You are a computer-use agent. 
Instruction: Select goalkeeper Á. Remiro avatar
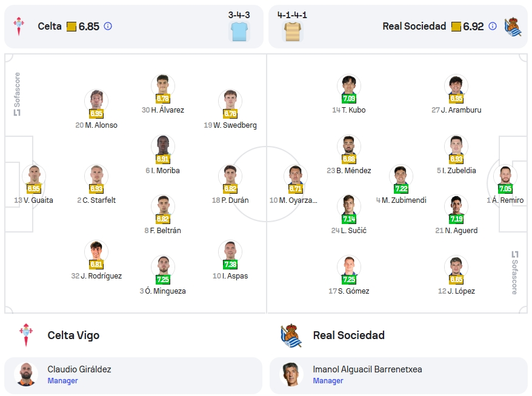click(505, 176)
